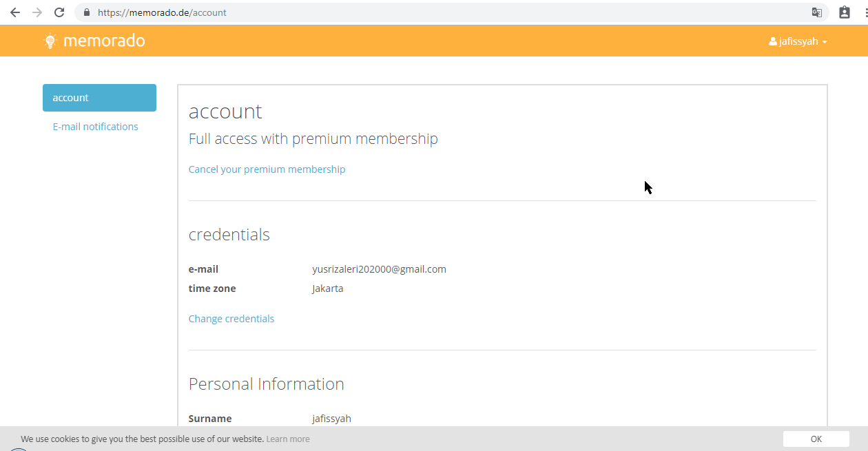
Task: Click the user silhouette icon beside jafissyah
Action: pos(773,42)
